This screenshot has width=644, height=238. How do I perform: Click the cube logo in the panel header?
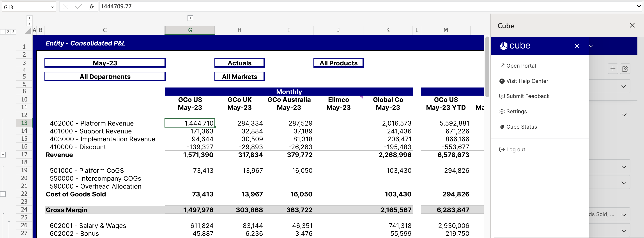515,46
